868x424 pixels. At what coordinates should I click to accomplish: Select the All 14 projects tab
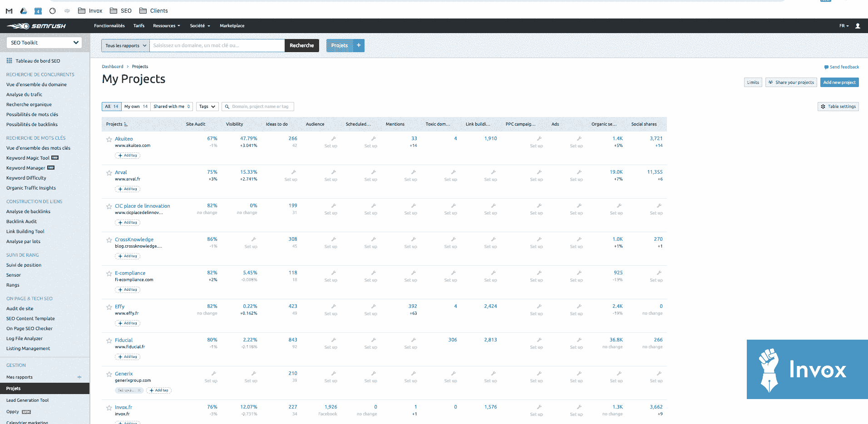(112, 107)
